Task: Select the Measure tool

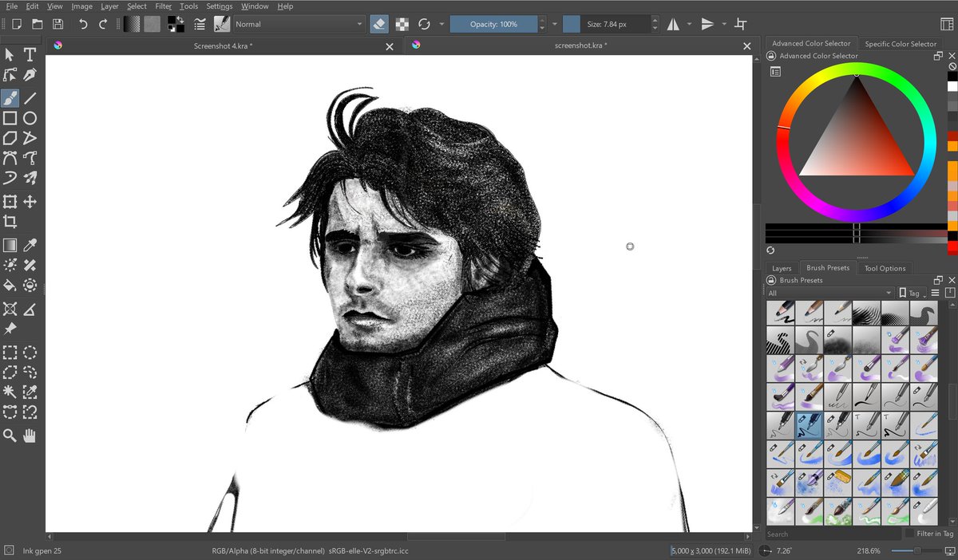Action: [30, 309]
